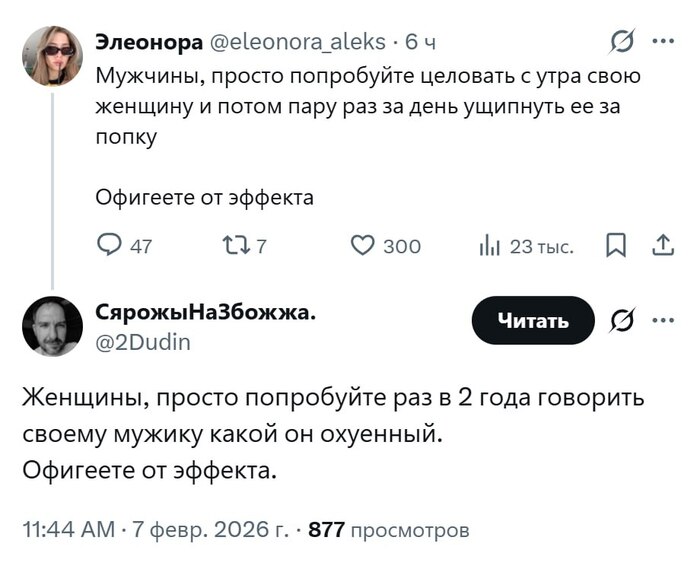Bookmark Элеонора's tweet

[x=618, y=246]
